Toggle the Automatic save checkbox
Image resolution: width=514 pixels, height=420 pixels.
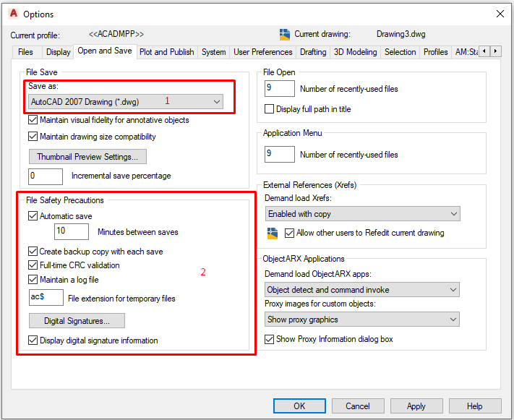click(33, 215)
